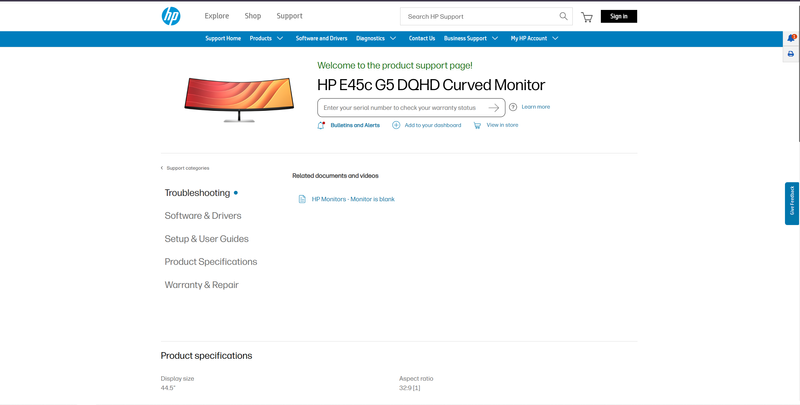Open Software and Drivers in nav bar
Image resolution: width=800 pixels, height=405 pixels.
(321, 38)
